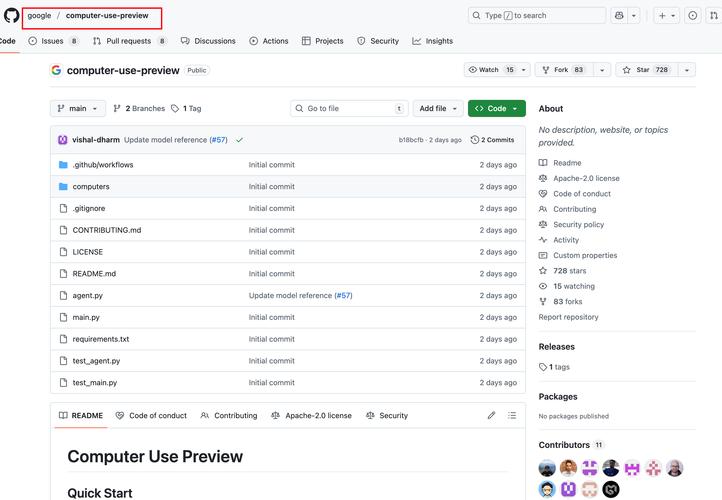Expand the Watch notification options caret

[524, 70]
